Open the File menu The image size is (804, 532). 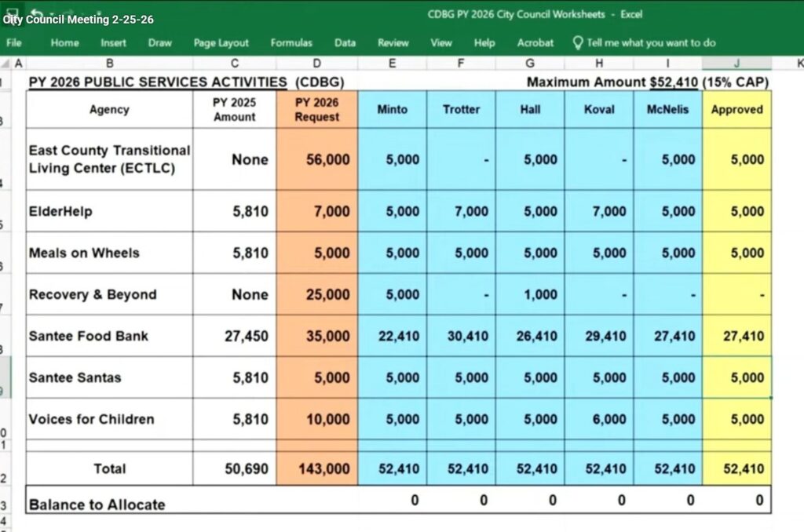coord(13,43)
